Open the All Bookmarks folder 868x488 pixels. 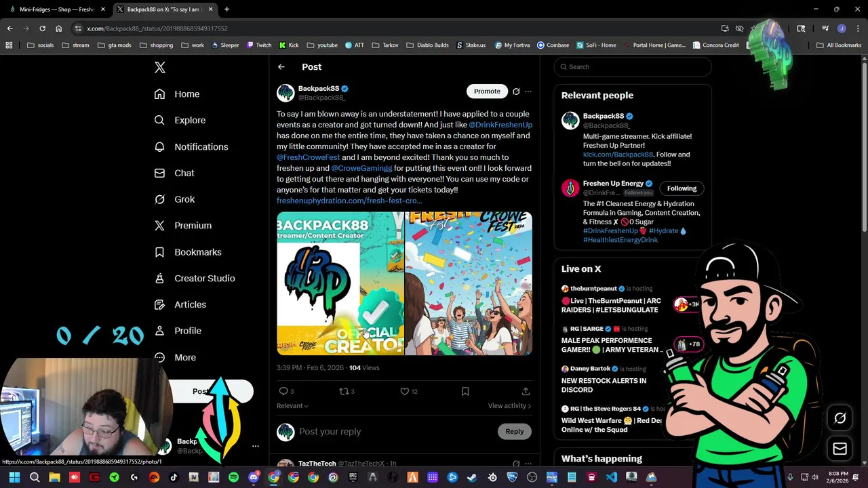[839, 45]
